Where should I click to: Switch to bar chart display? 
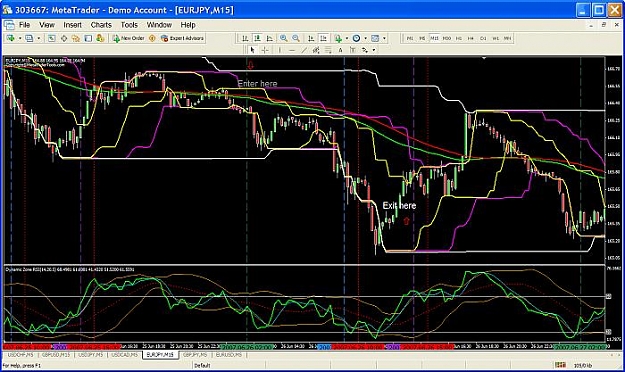[x=245, y=38]
